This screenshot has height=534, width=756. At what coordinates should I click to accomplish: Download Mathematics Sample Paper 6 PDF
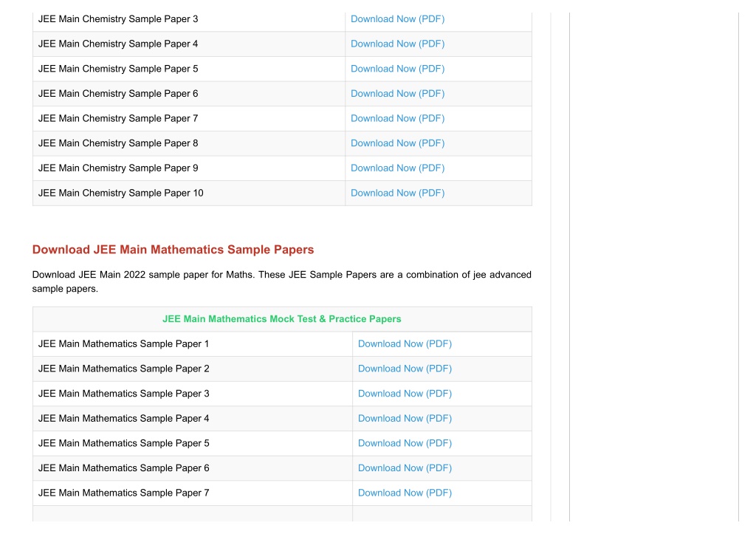(405, 468)
